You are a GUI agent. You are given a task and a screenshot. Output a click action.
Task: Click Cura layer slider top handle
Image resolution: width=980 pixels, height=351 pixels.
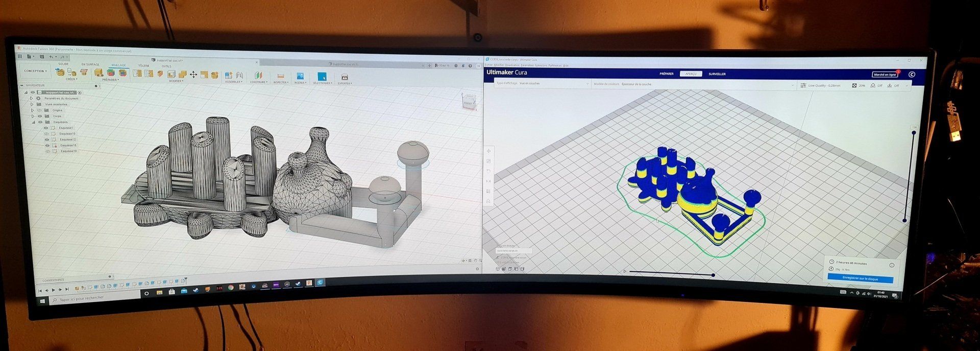(x=914, y=133)
